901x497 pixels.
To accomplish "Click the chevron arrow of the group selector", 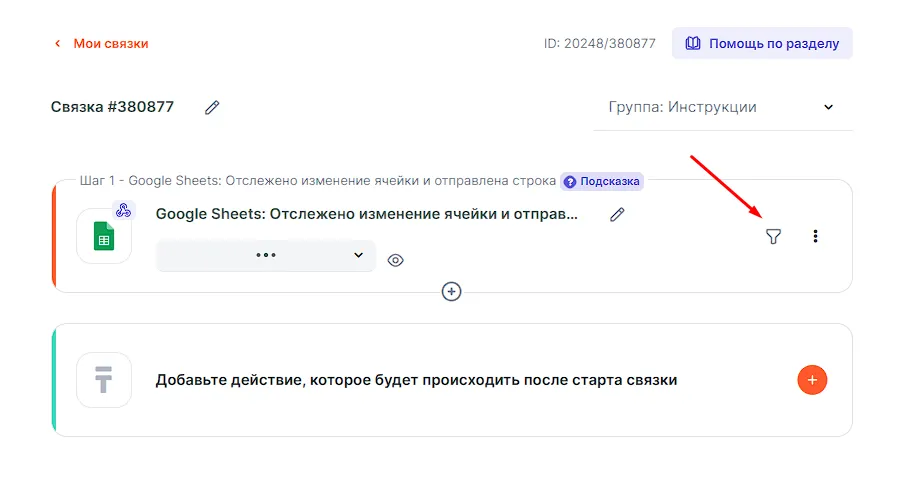I will pos(829,107).
